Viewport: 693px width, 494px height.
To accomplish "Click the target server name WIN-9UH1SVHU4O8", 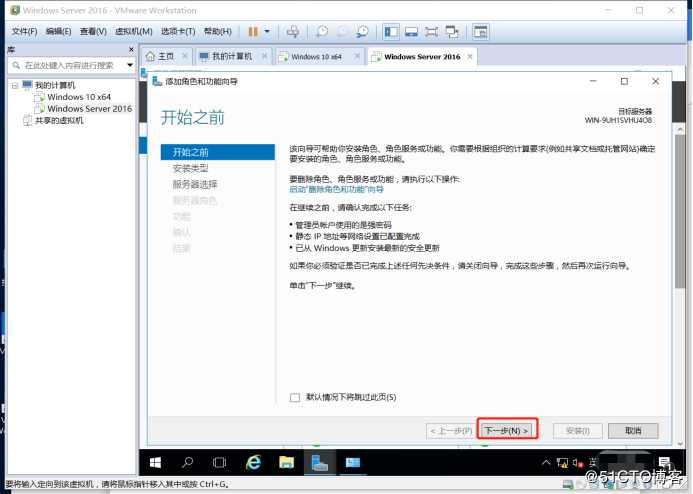I will (x=618, y=120).
